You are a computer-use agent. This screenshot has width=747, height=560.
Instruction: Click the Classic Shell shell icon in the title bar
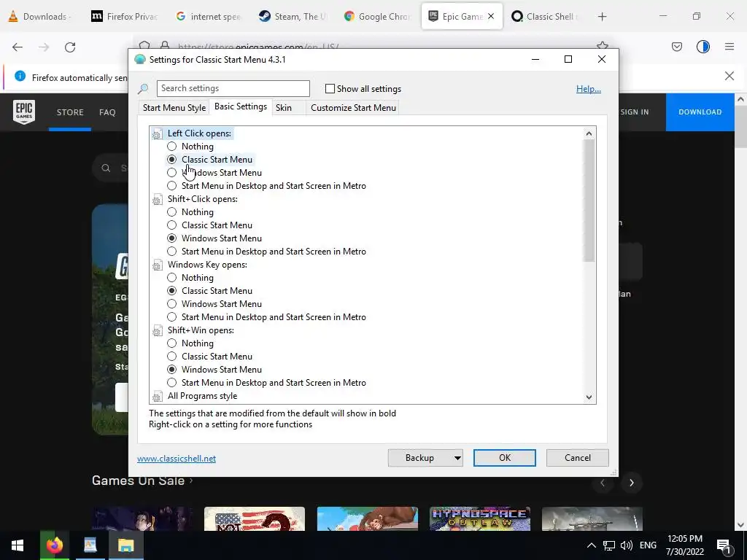[139, 60]
